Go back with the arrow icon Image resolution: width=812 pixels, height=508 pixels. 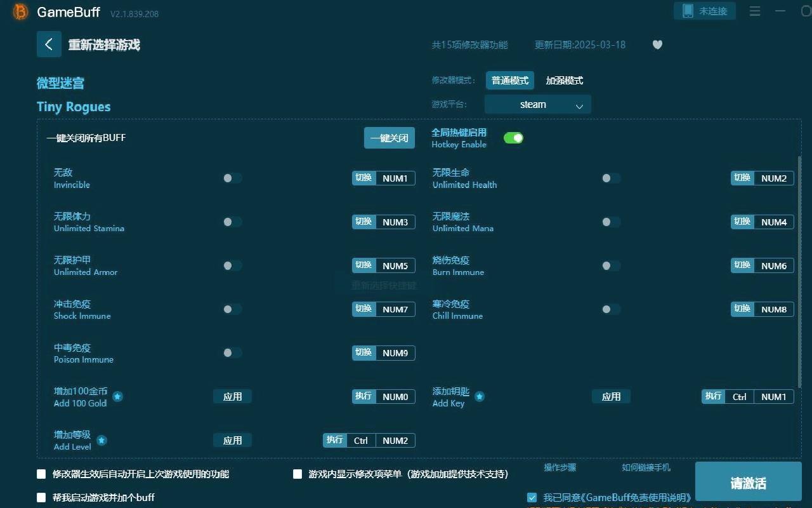tap(49, 44)
